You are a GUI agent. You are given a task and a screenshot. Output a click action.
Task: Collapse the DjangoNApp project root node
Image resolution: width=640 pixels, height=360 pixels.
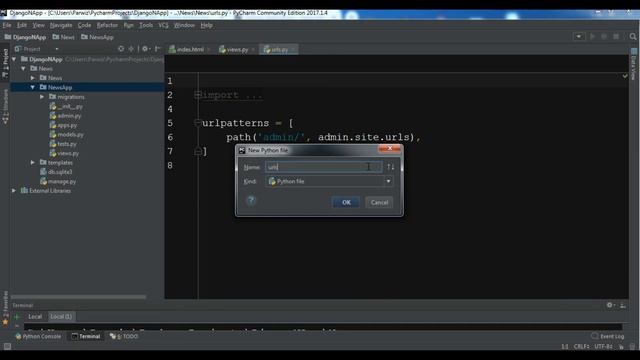click(x=14, y=59)
